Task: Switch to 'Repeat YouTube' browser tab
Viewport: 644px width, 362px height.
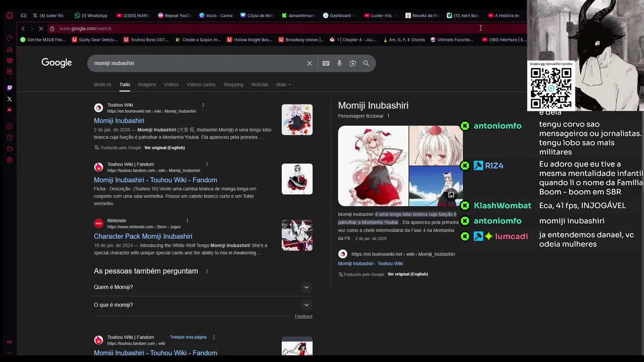Action: [x=174, y=16]
